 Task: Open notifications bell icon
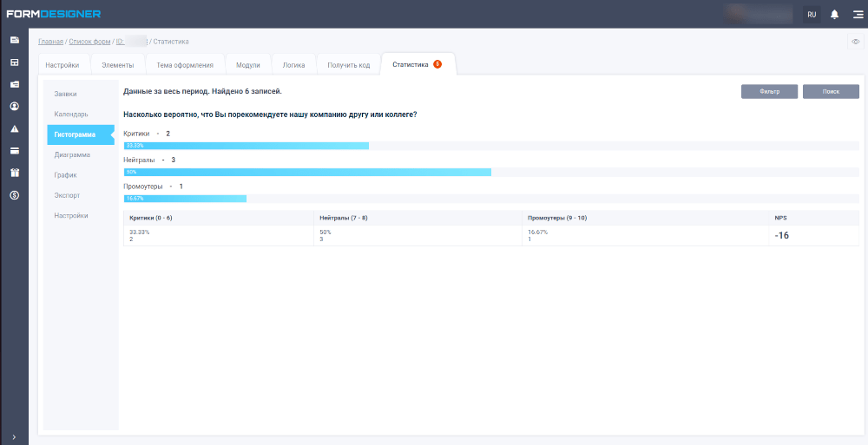pyautogui.click(x=834, y=15)
